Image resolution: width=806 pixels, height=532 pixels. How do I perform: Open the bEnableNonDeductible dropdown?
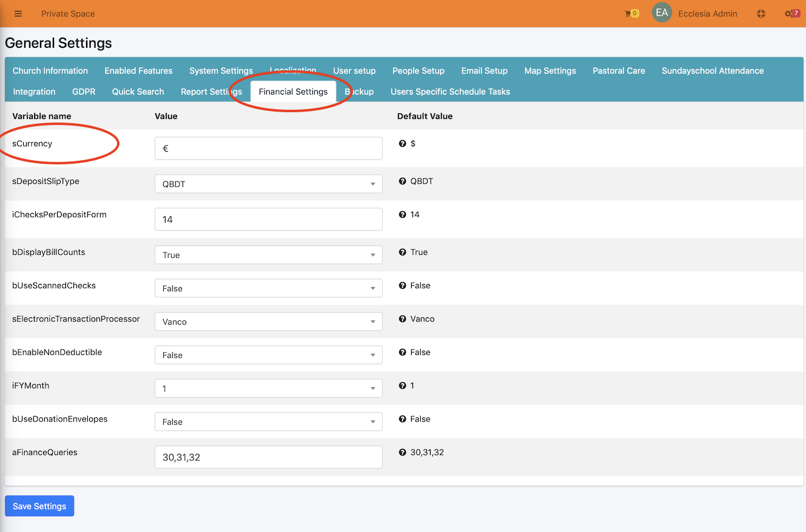point(269,355)
